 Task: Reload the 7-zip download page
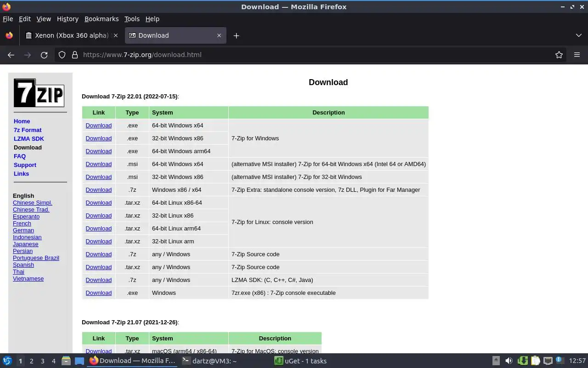click(44, 55)
